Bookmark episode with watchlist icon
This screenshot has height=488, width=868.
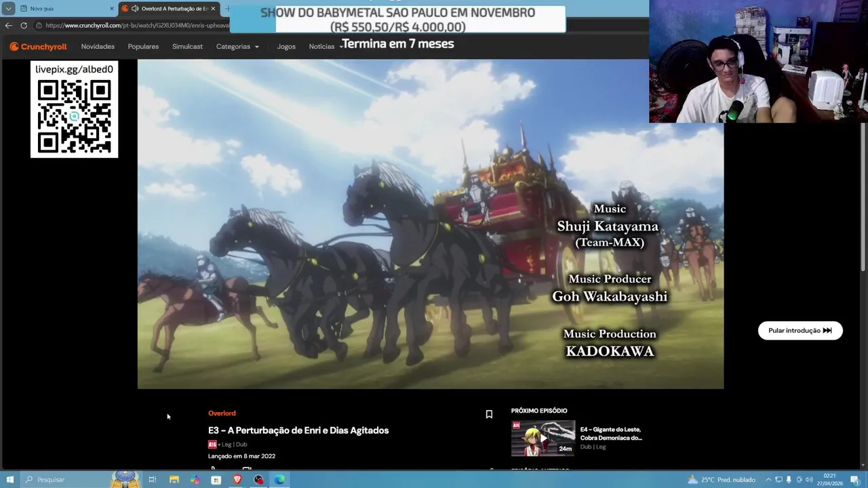pos(489,414)
